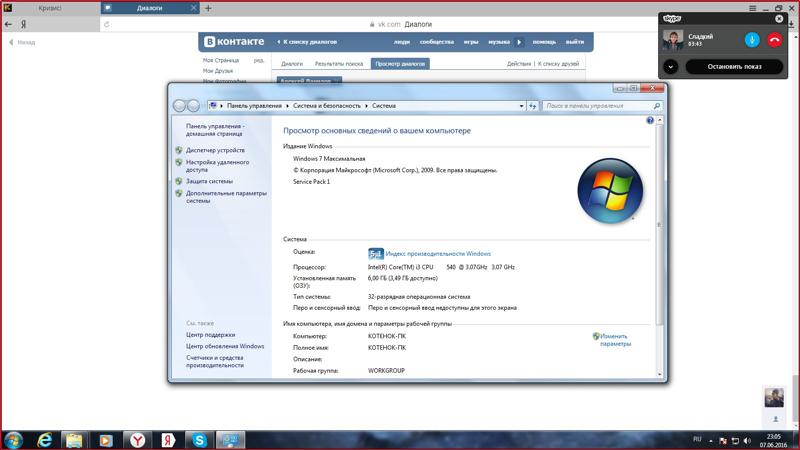Open Индекс производительности Windows link
The width and height of the screenshot is (800, 450).
click(x=438, y=254)
